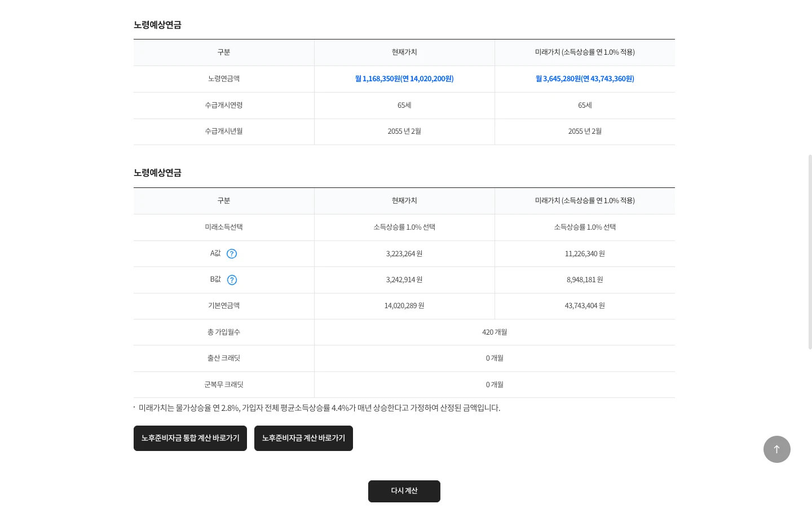Click the 기본연금액 future value 43,743,404 원

click(585, 306)
